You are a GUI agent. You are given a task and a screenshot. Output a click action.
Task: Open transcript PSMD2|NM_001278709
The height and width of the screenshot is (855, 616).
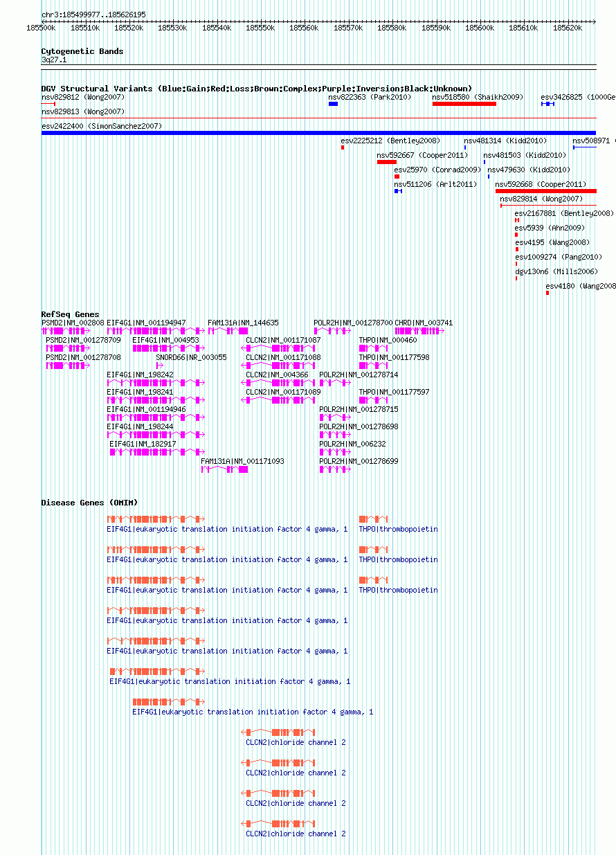tap(83, 341)
